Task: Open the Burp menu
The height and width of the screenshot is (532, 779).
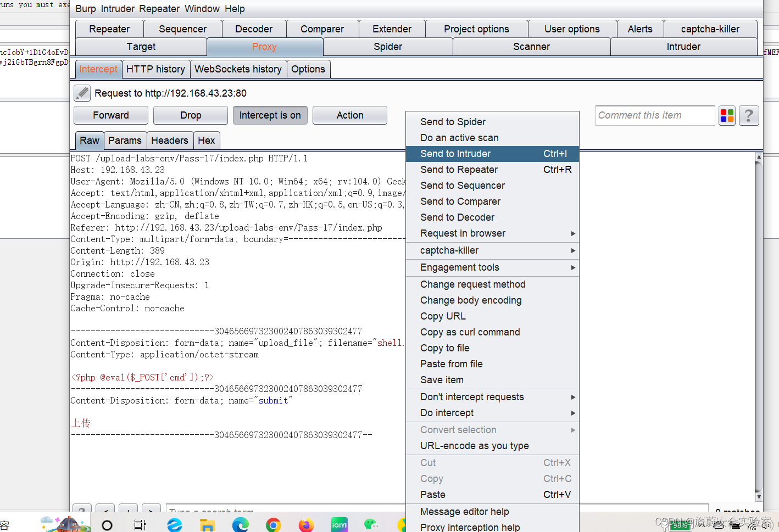Action: 86,9
